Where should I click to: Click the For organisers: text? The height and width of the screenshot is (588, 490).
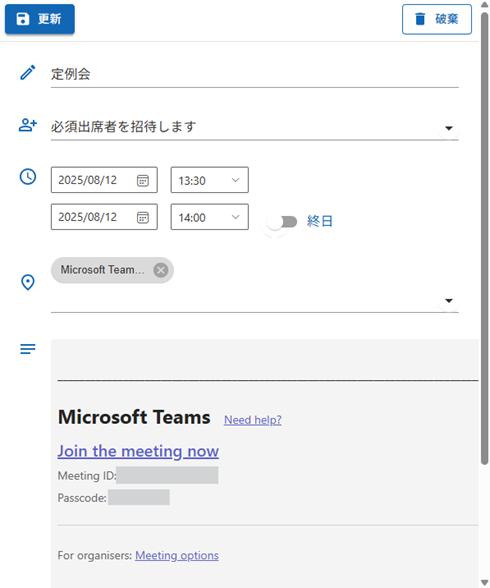pos(95,555)
